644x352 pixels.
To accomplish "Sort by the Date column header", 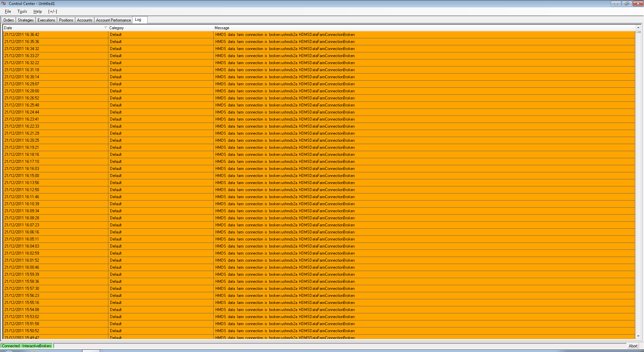I will 55,28.
